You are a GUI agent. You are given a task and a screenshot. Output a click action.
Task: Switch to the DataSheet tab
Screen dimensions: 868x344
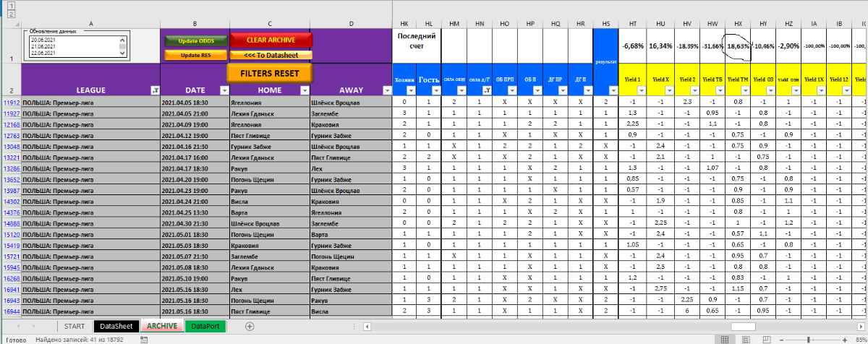click(x=117, y=327)
